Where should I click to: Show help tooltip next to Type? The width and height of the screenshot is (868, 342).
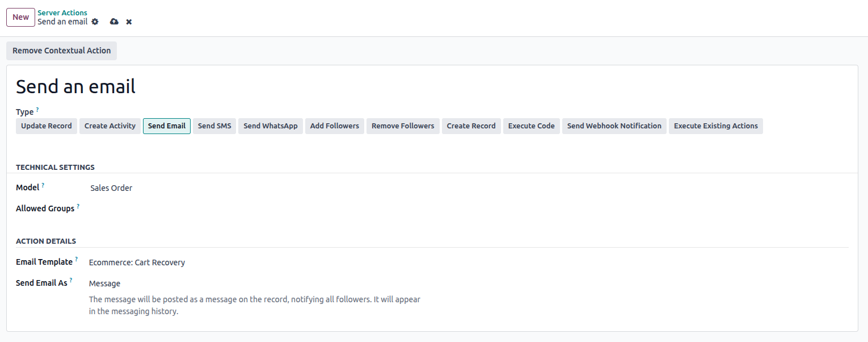(37, 109)
